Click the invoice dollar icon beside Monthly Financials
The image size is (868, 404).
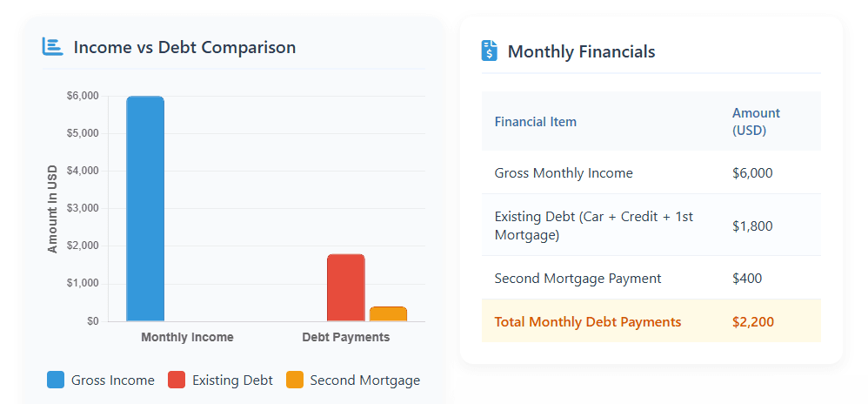click(x=490, y=51)
